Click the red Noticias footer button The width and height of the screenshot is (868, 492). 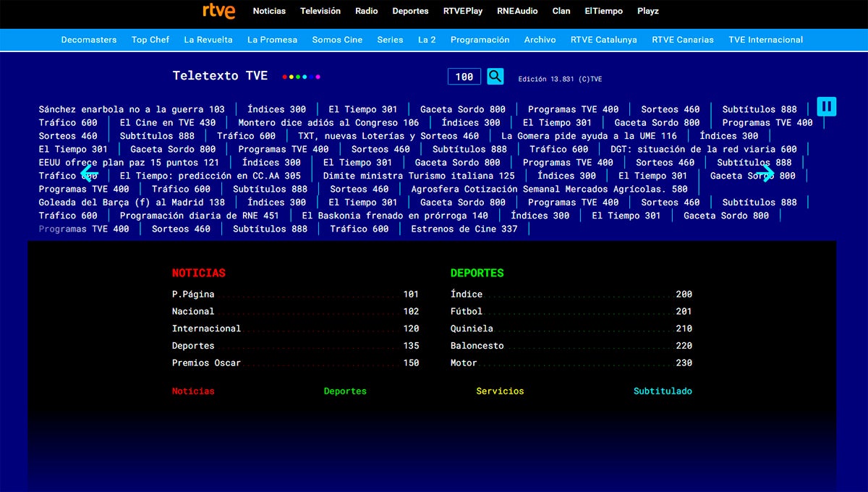[193, 391]
